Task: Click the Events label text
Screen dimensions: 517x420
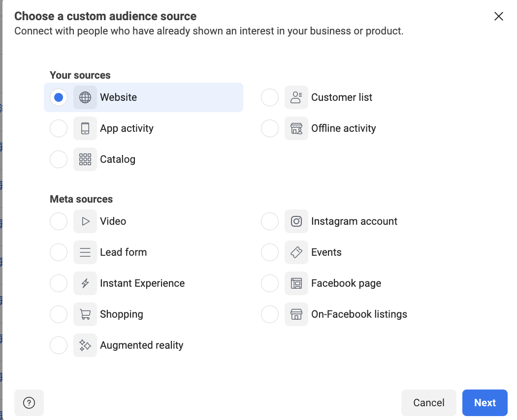Action: pos(326,252)
